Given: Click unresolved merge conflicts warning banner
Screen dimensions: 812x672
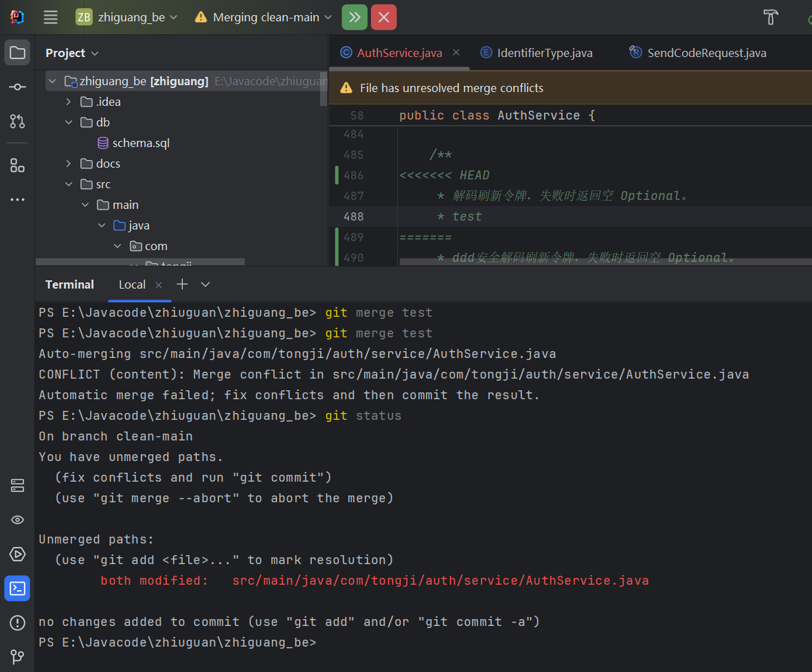Looking at the screenshot, I should (570, 88).
